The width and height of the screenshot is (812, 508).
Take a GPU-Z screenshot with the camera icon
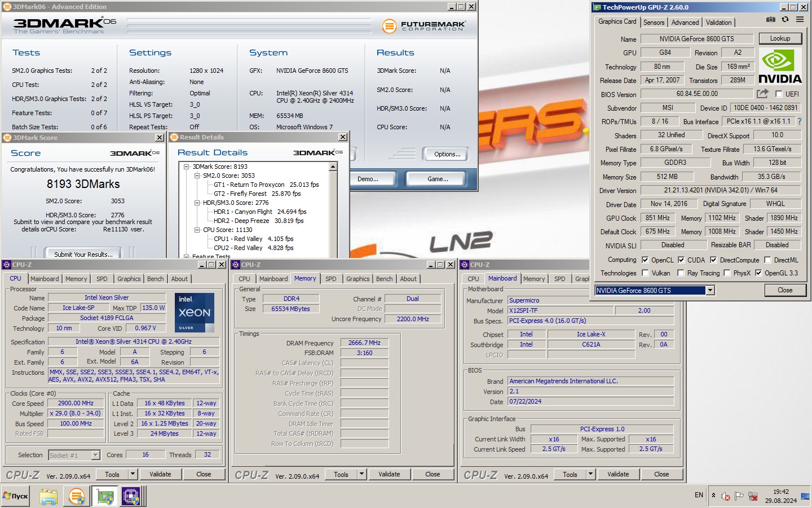[771, 19]
